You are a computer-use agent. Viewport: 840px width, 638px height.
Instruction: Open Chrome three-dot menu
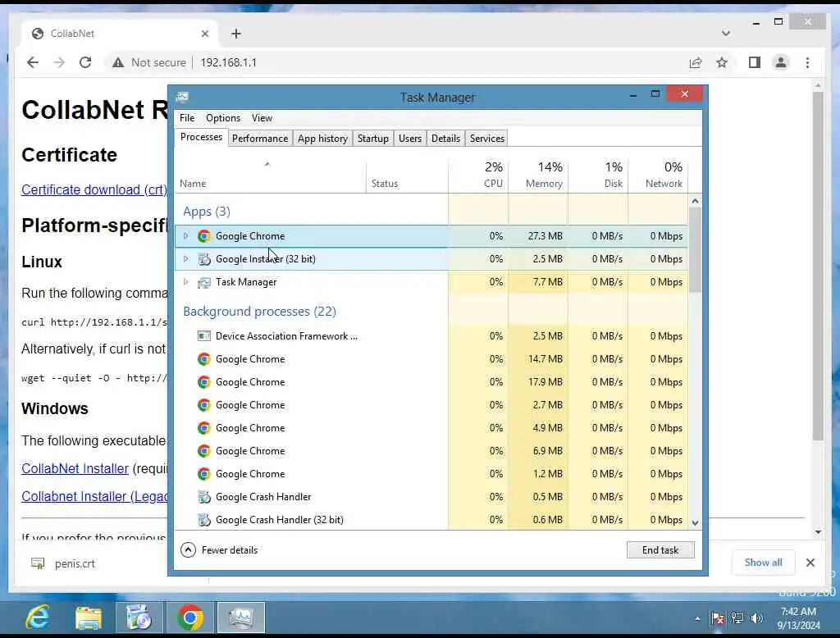click(807, 62)
